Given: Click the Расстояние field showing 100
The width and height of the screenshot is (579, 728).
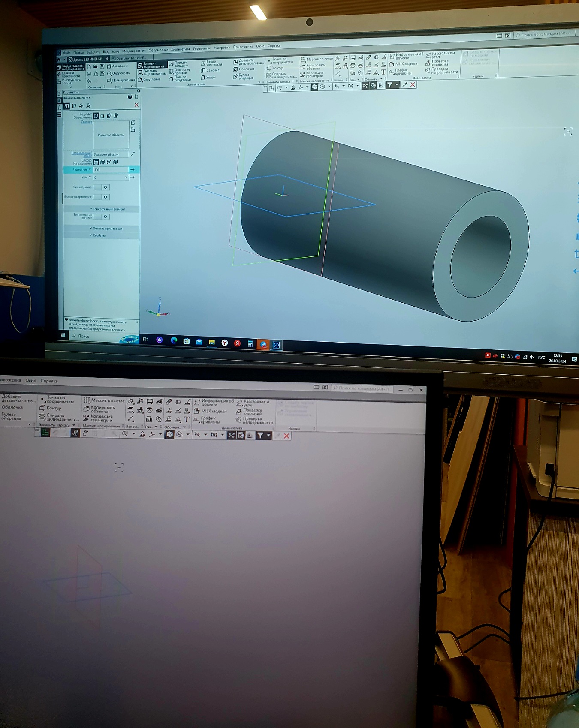Looking at the screenshot, I should click(110, 170).
